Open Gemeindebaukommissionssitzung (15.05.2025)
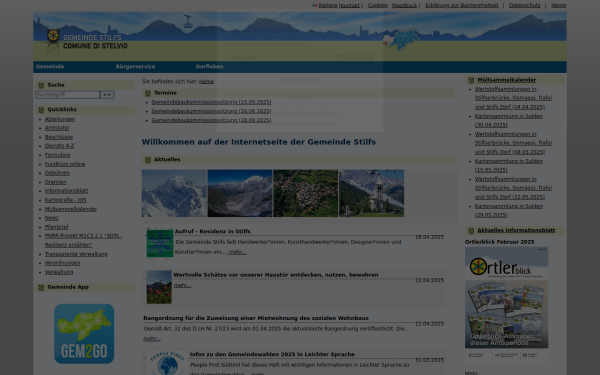Image resolution: width=600 pixels, height=375 pixels. [211, 102]
